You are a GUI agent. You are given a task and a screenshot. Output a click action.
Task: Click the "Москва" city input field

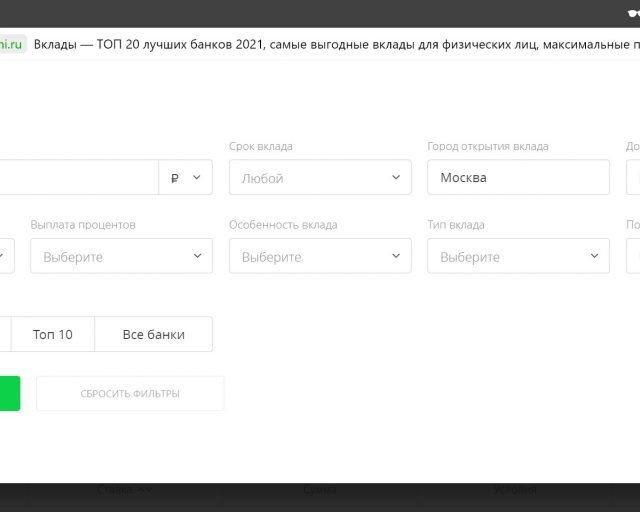[x=518, y=178]
